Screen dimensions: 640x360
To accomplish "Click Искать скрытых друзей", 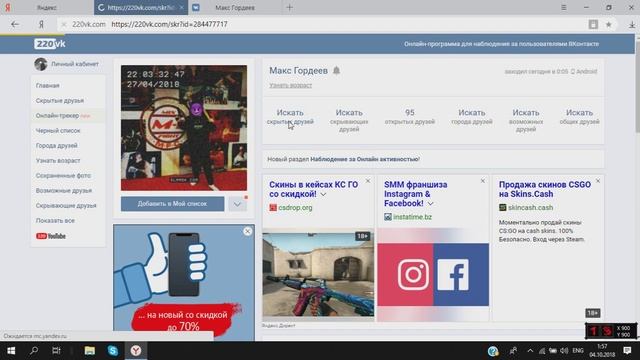I will coord(290,116).
